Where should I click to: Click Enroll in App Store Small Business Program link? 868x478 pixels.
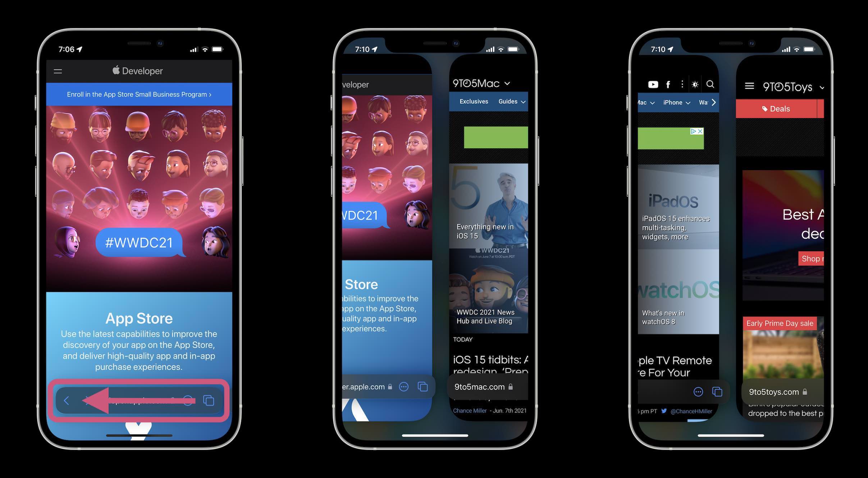138,94
